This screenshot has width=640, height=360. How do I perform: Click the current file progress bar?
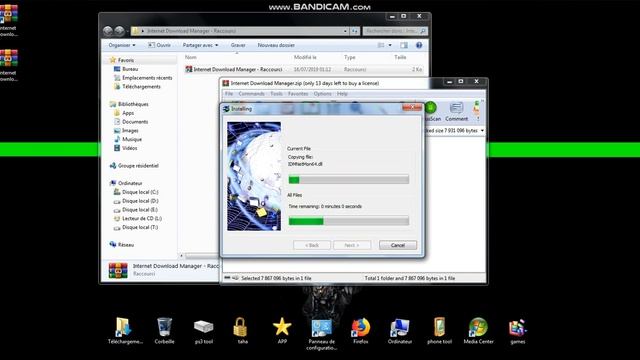349,179
